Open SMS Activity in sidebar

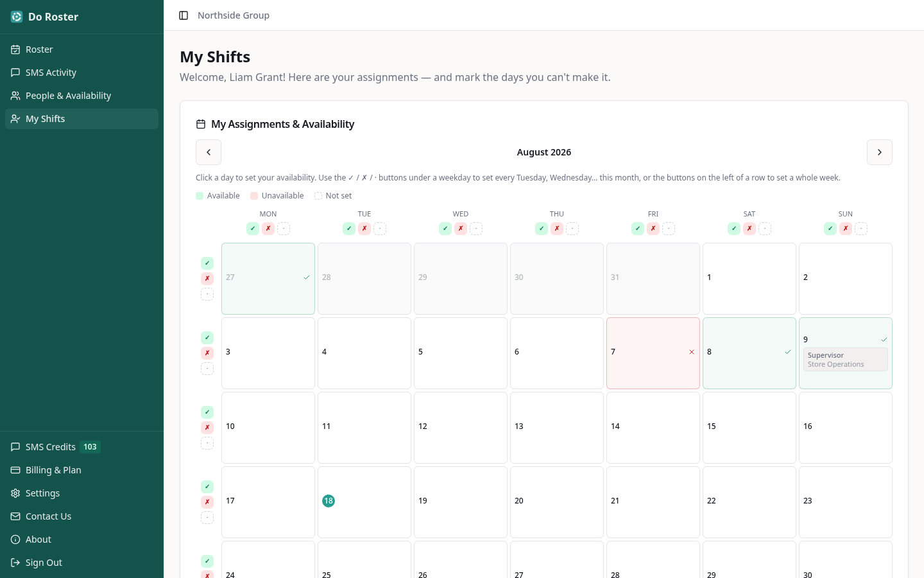pyautogui.click(x=81, y=73)
